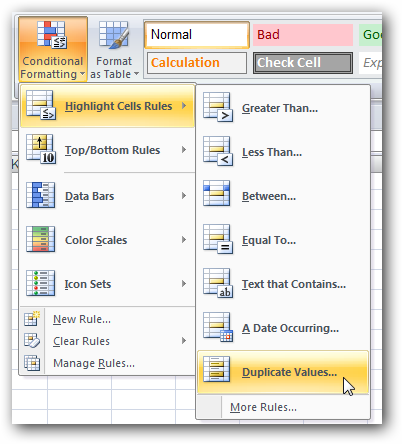Choose New Rule... from the menu
402x444 pixels.
click(x=107, y=319)
